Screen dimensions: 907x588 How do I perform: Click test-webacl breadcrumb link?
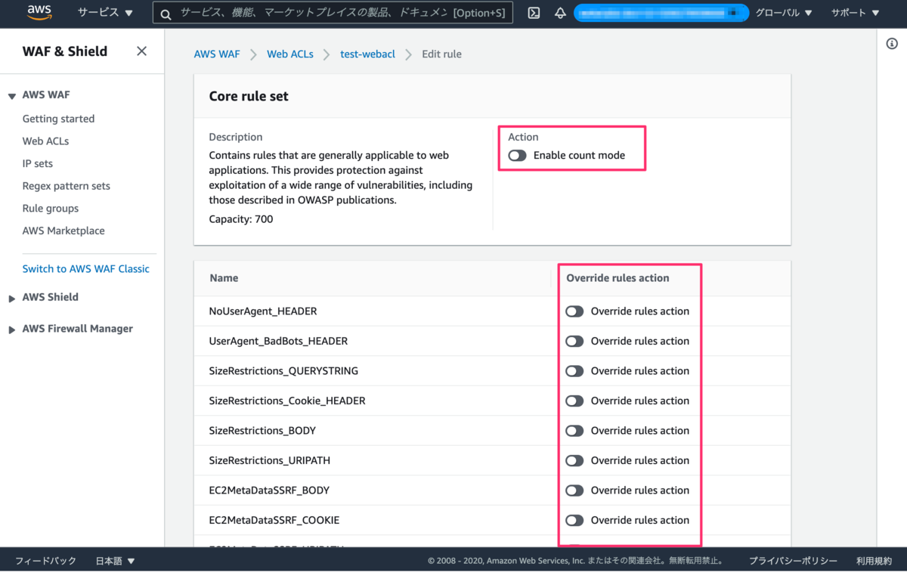pos(368,54)
